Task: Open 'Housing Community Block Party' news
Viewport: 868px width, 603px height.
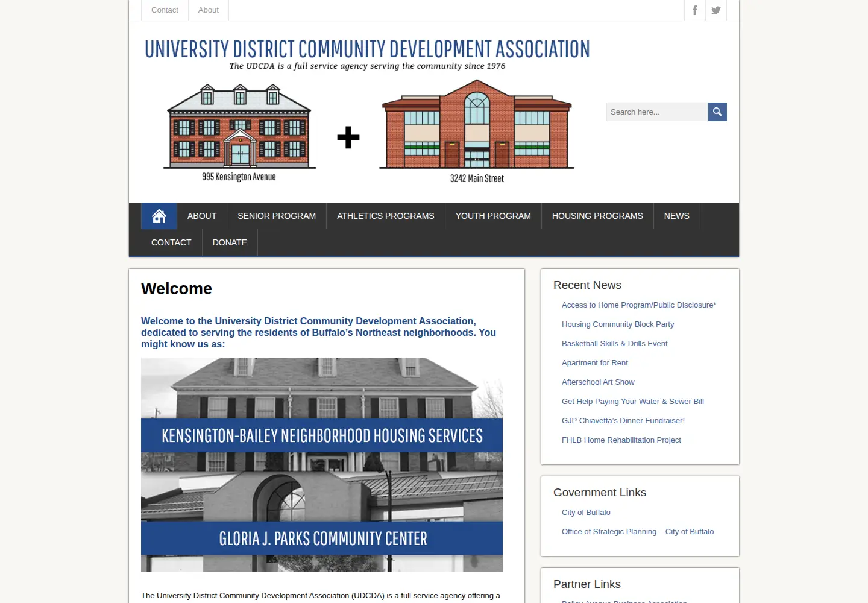Action: pyautogui.click(x=618, y=324)
